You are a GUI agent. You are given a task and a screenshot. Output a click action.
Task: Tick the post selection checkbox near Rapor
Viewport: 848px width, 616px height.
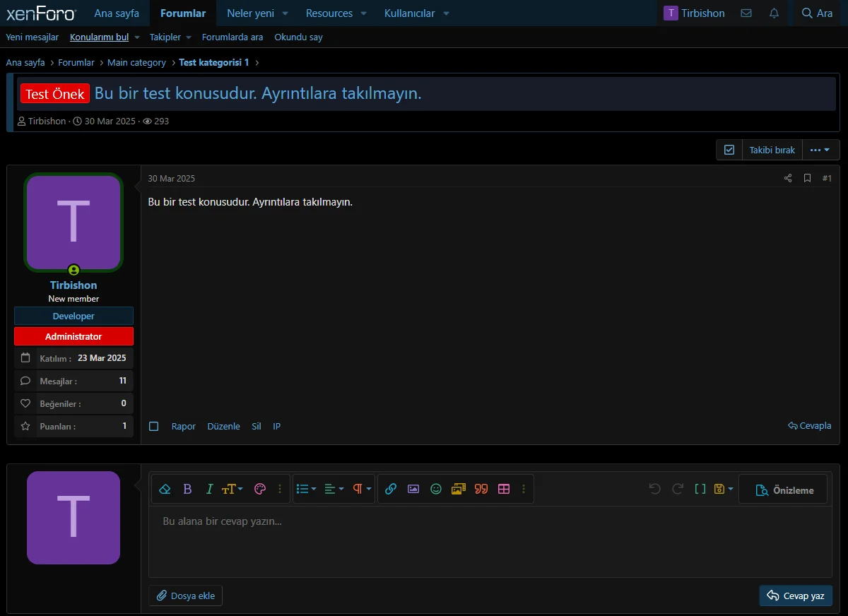click(154, 426)
